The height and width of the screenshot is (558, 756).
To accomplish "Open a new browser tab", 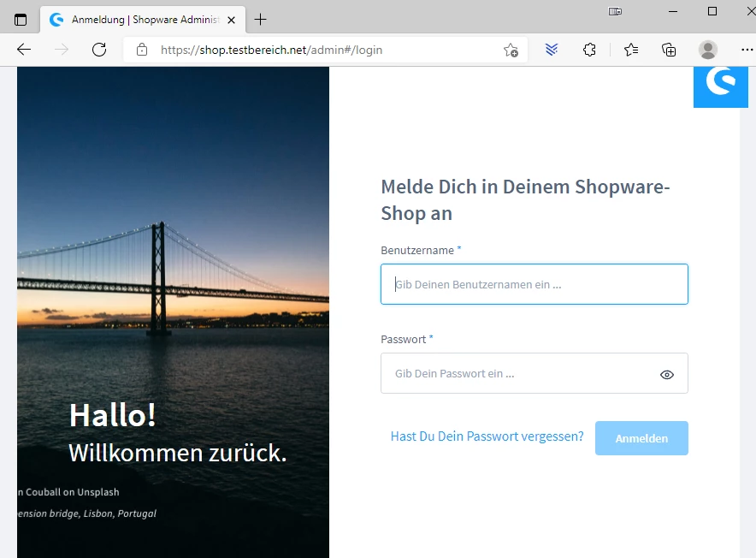I will click(261, 19).
